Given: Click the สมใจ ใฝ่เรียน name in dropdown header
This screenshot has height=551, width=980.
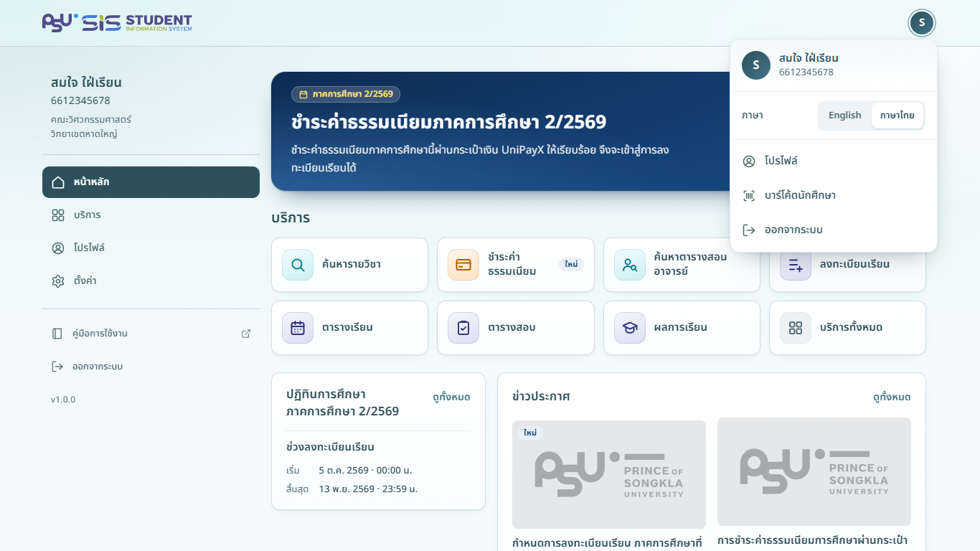Looking at the screenshot, I should (809, 58).
